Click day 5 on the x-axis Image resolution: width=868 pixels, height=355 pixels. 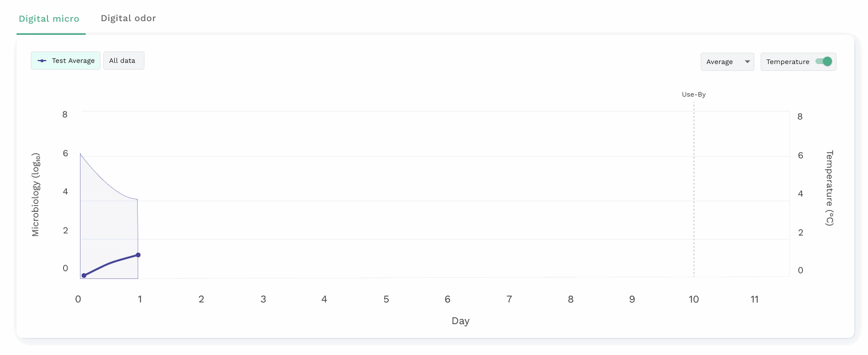386,299
